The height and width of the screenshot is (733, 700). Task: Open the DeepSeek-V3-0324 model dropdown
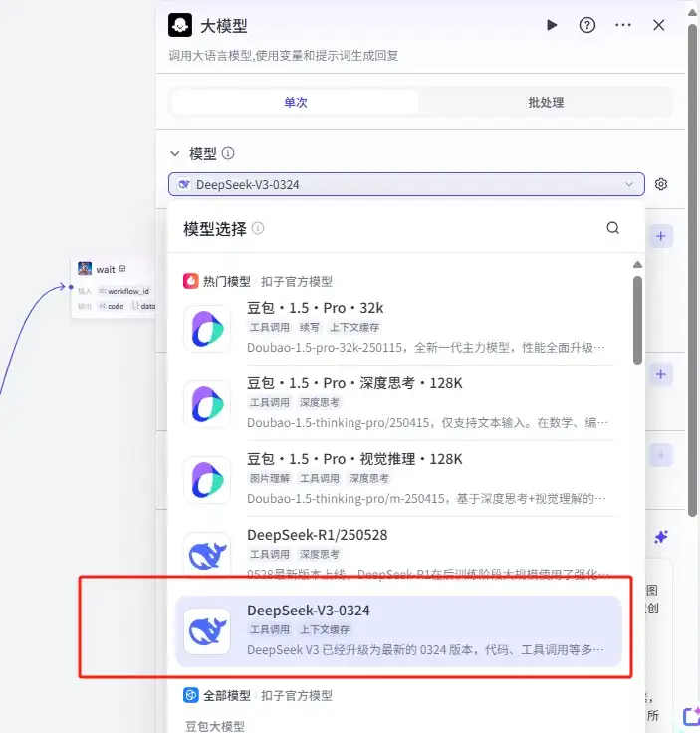point(406,184)
